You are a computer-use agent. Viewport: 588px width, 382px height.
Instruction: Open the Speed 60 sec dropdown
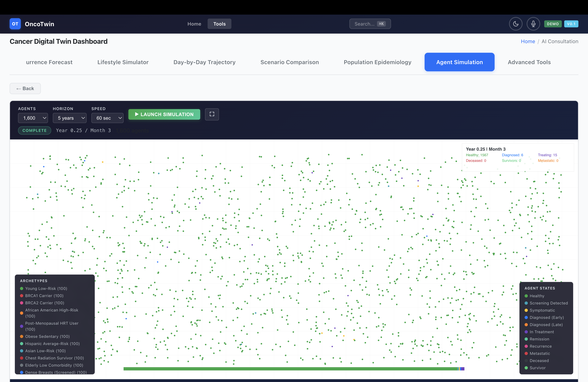[107, 118]
